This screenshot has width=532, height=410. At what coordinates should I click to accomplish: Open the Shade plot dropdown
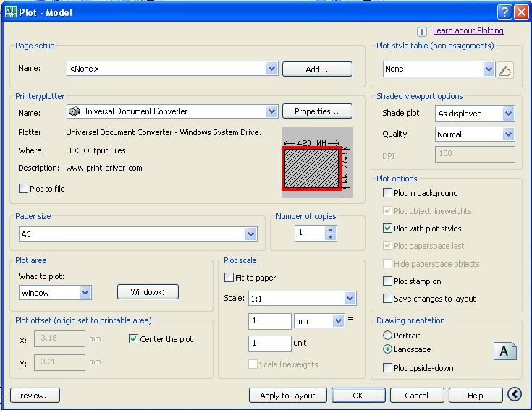coord(508,114)
